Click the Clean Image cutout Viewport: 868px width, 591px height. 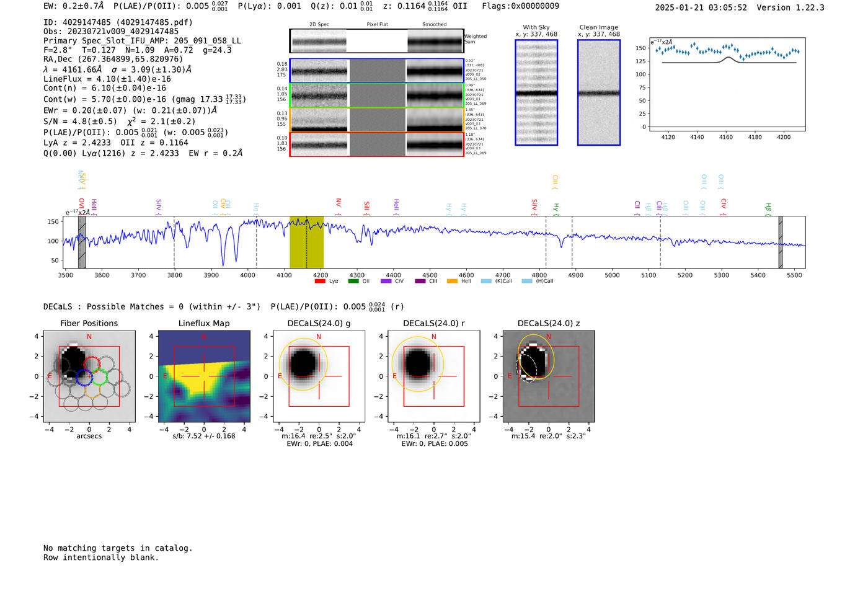pos(599,92)
